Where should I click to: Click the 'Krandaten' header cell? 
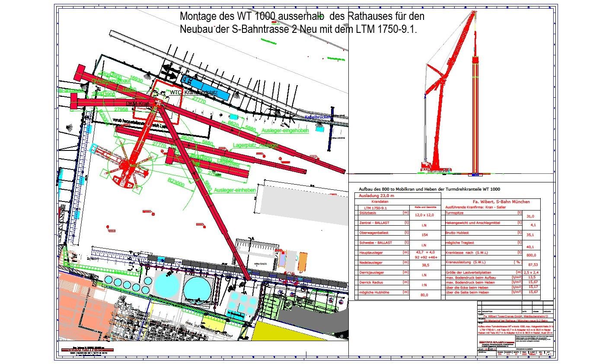pos(380,202)
